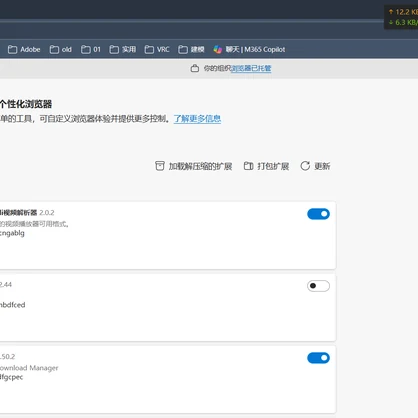Enable the extension with ID ending nbdfced
418x418 pixels.
pos(318,286)
